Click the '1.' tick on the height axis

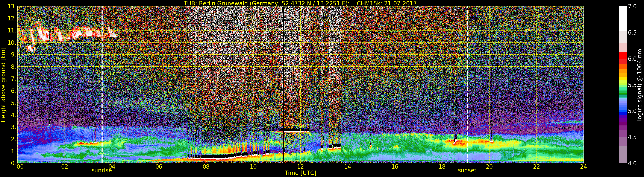coord(14,151)
